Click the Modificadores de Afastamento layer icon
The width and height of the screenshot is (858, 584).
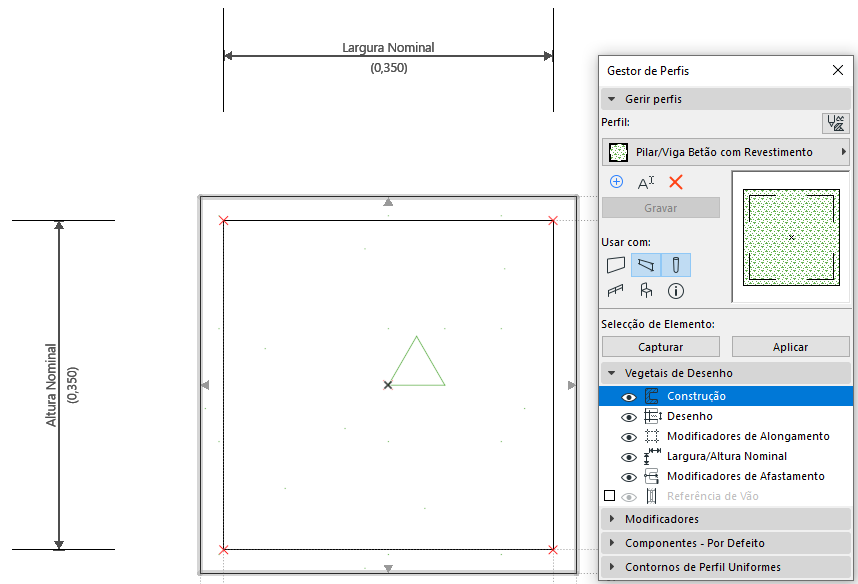point(651,476)
